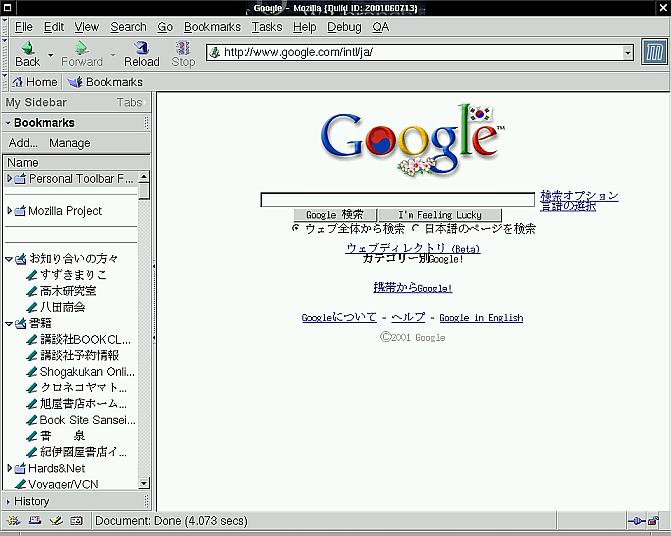Click the Book Site Sansei... bookmark icon
This screenshot has width=671, height=536.
(32, 420)
